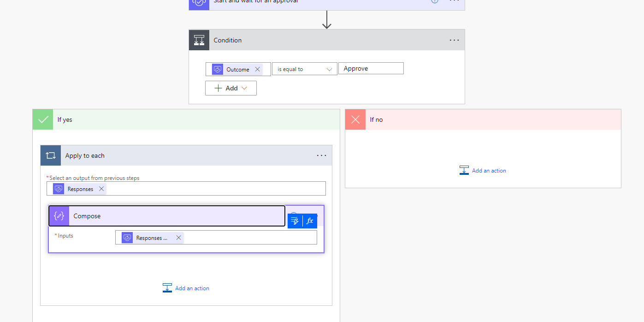Click the approval checkmark icon on the top card
The image size is (644, 322).
pos(199,3)
